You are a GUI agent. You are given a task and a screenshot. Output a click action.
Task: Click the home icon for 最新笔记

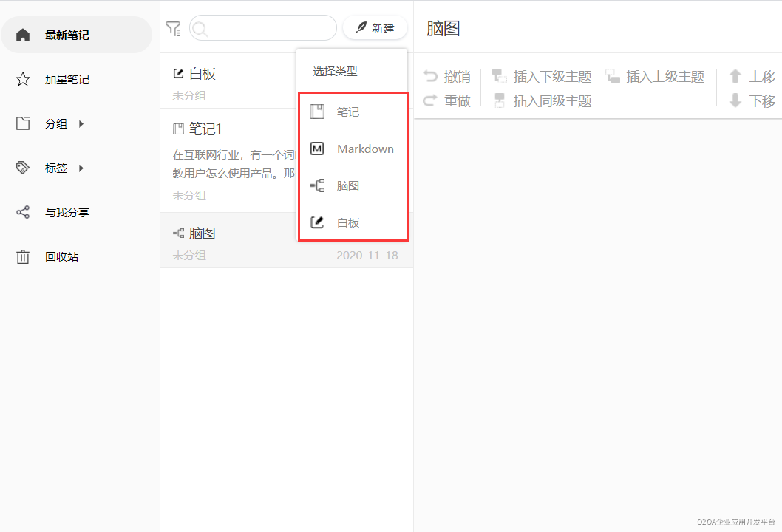coord(23,35)
